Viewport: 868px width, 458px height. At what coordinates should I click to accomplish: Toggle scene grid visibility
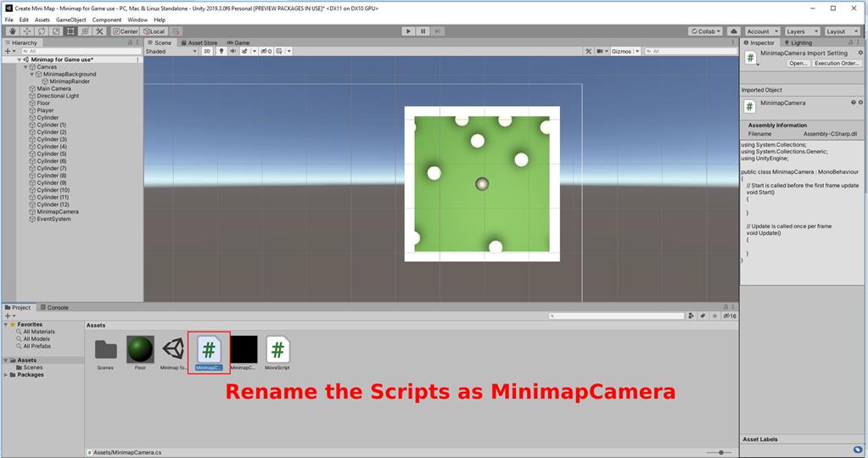click(279, 51)
